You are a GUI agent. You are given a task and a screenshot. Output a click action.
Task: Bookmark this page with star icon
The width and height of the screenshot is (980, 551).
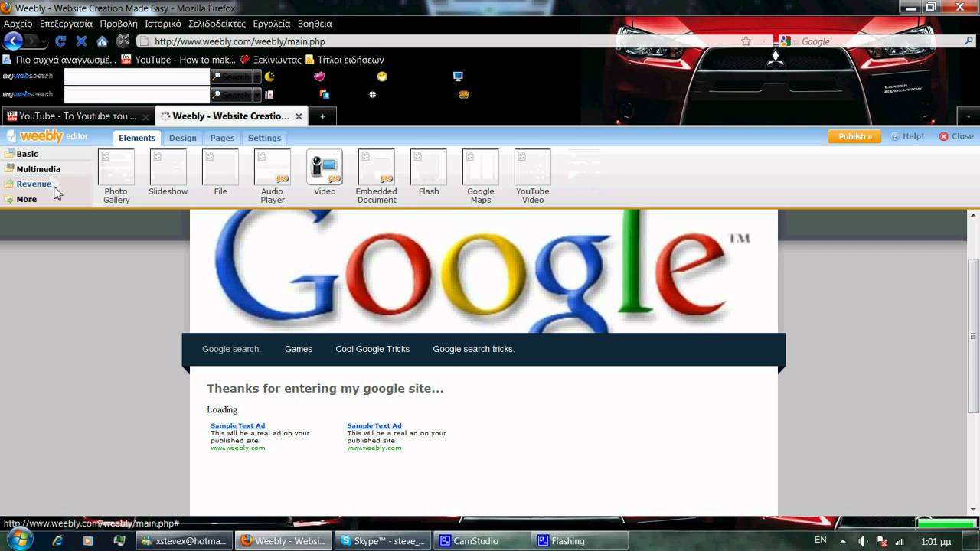746,41
